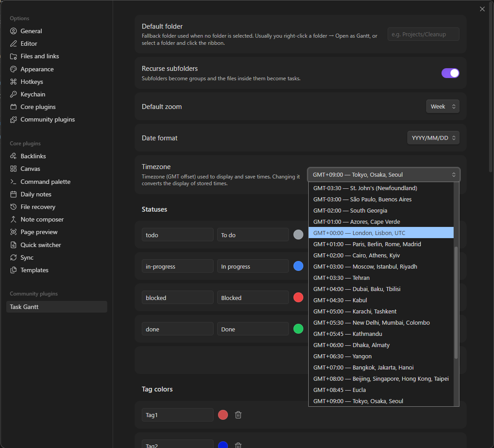The image size is (494, 448).
Task: Choose GMT+05:45 Kathmandu timezone
Action: [381, 334]
